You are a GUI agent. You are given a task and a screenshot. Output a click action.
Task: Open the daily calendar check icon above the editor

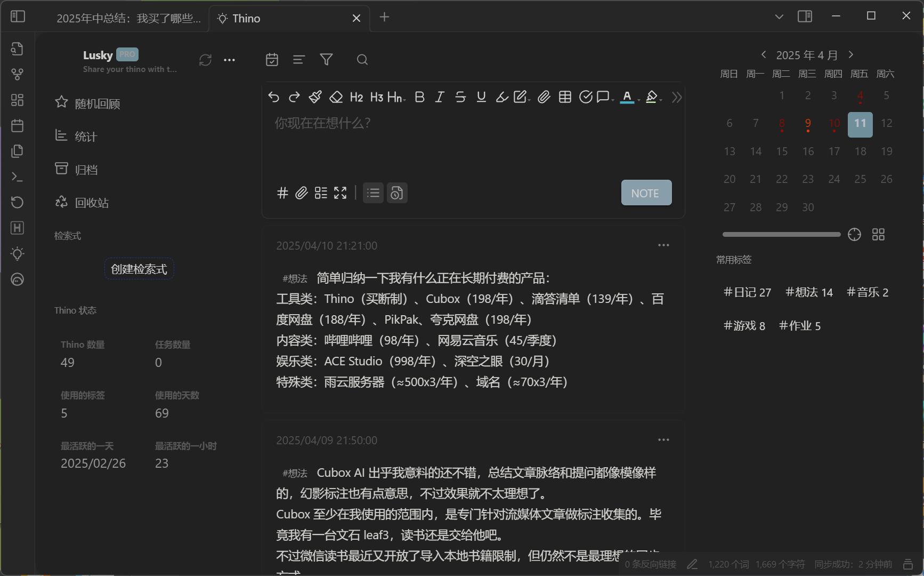(272, 60)
